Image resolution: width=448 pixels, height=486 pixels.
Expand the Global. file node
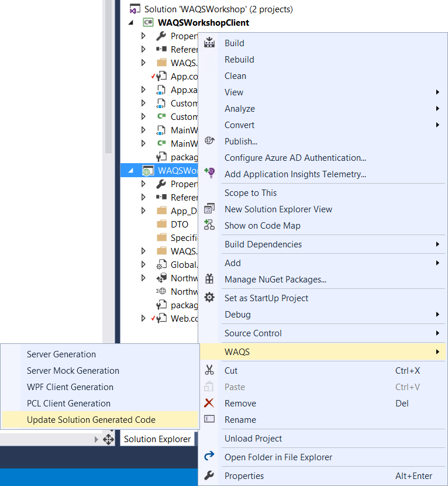[143, 264]
